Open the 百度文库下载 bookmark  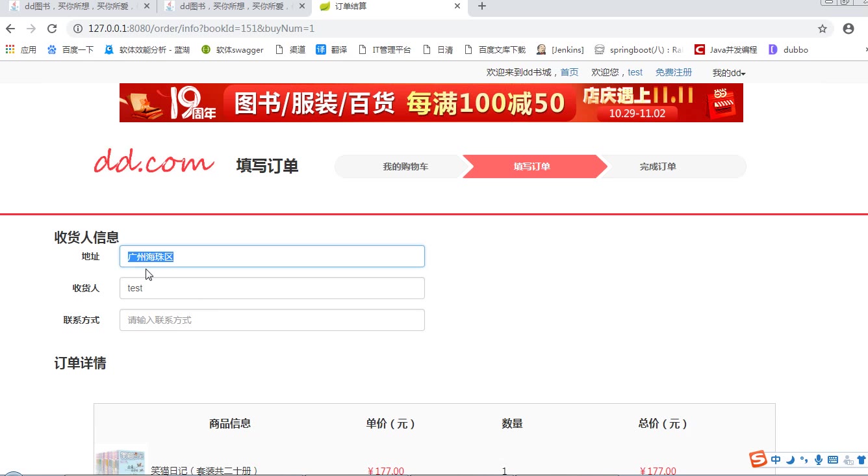click(495, 49)
